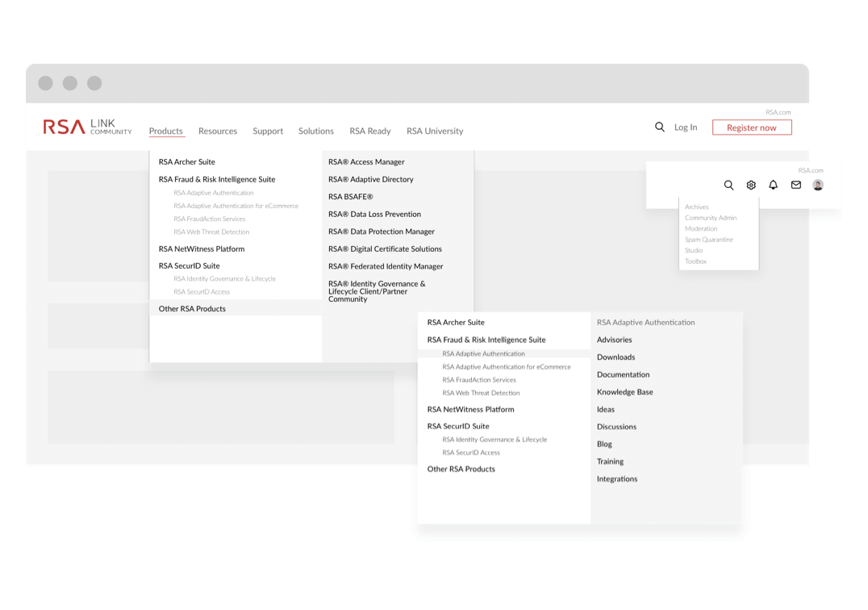
Task: Click the RSA Link Community logo
Action: pos(87,127)
